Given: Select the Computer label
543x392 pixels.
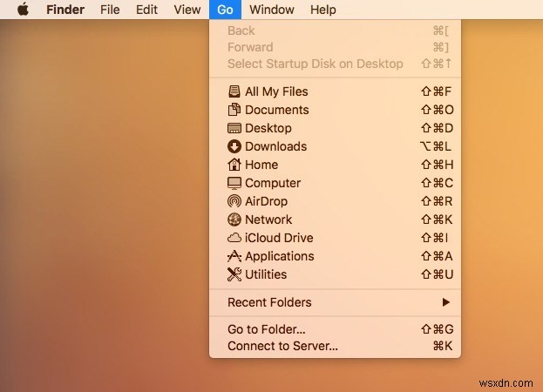Looking at the screenshot, I should (x=273, y=183).
